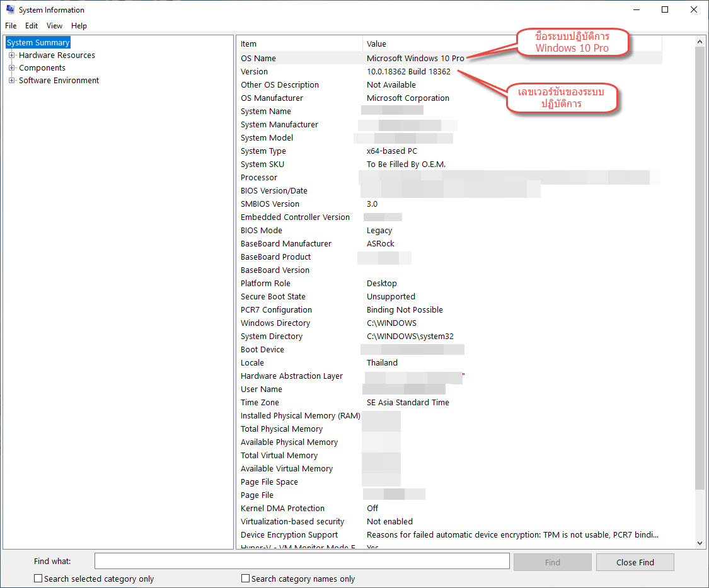
Task: Select the Version row item
Action: [x=254, y=71]
